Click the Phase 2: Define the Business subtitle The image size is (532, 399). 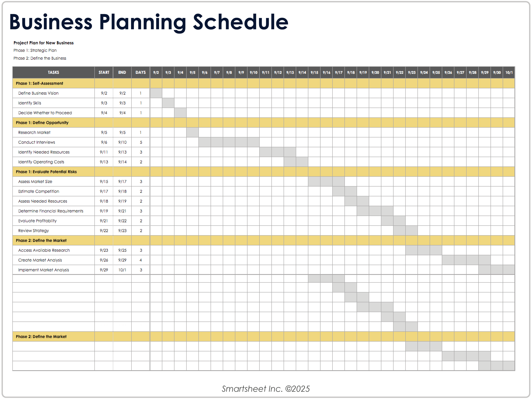[x=40, y=58]
